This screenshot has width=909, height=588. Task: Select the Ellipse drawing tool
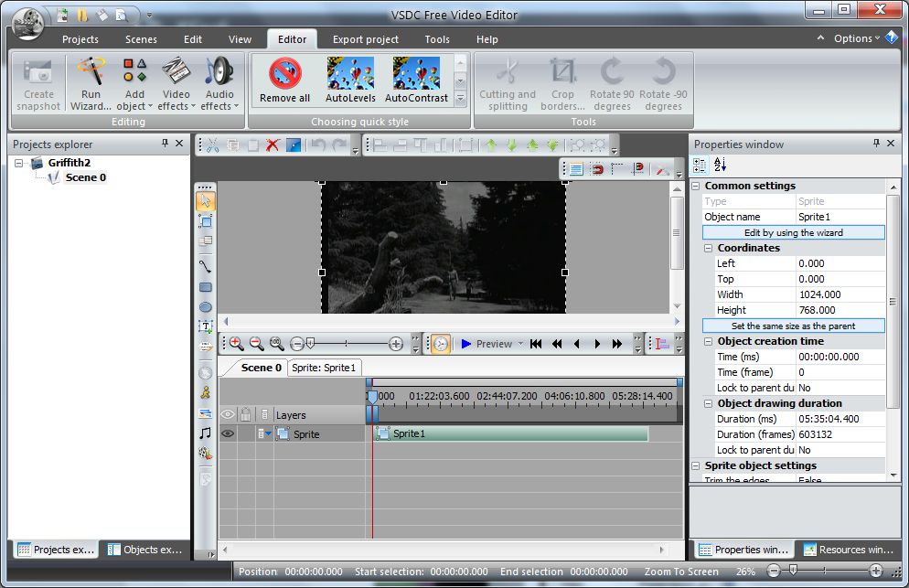[206, 307]
